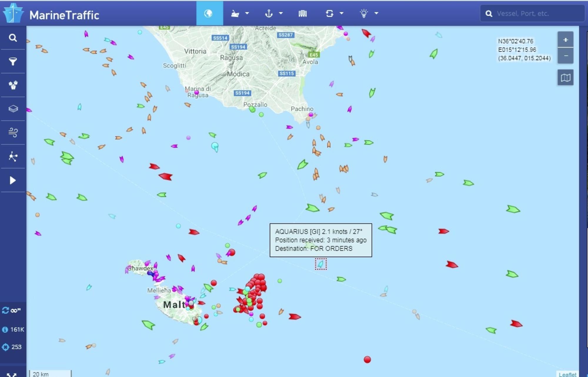Open the Ports anchor menu icon

click(x=269, y=14)
